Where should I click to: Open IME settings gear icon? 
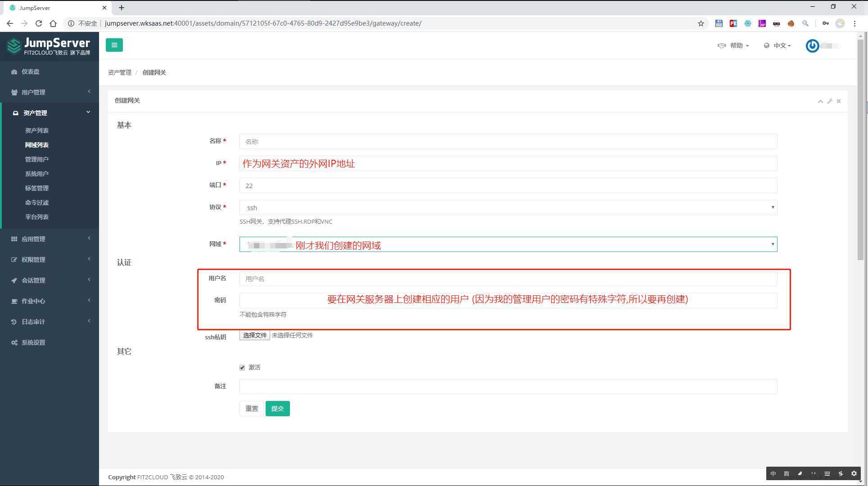[x=854, y=473]
